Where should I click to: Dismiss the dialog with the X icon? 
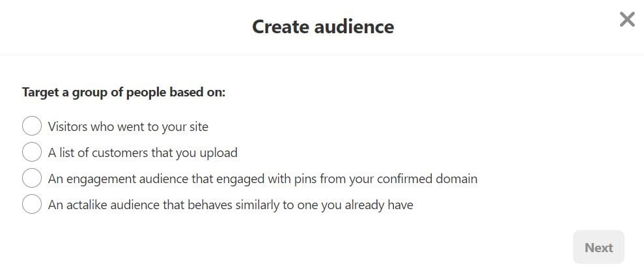tap(626, 20)
